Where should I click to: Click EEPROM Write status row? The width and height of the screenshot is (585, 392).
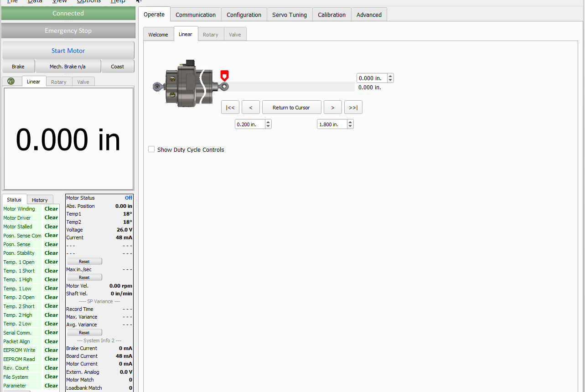coord(31,350)
